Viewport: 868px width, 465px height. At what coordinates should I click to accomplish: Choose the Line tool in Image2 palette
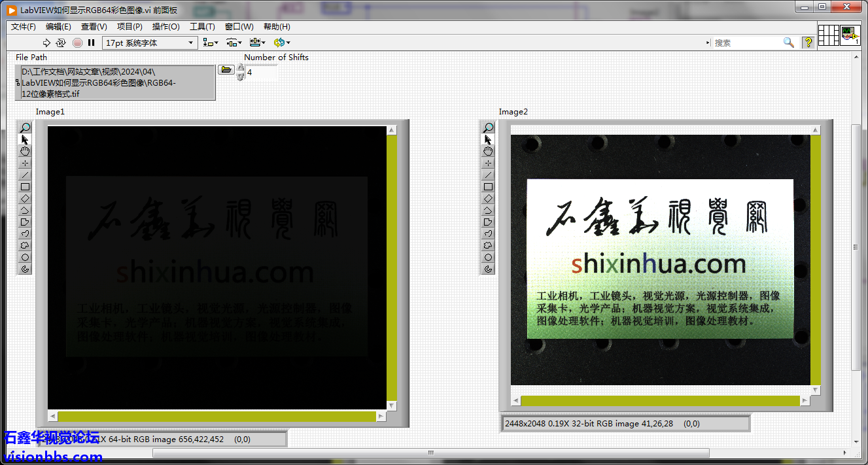[488, 175]
